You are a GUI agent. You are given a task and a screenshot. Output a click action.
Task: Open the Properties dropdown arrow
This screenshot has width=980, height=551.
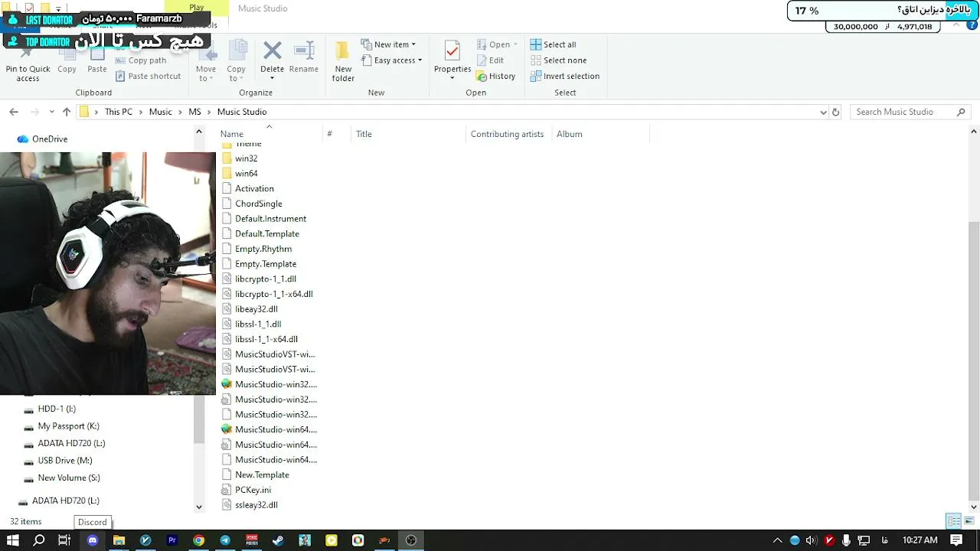(x=452, y=78)
